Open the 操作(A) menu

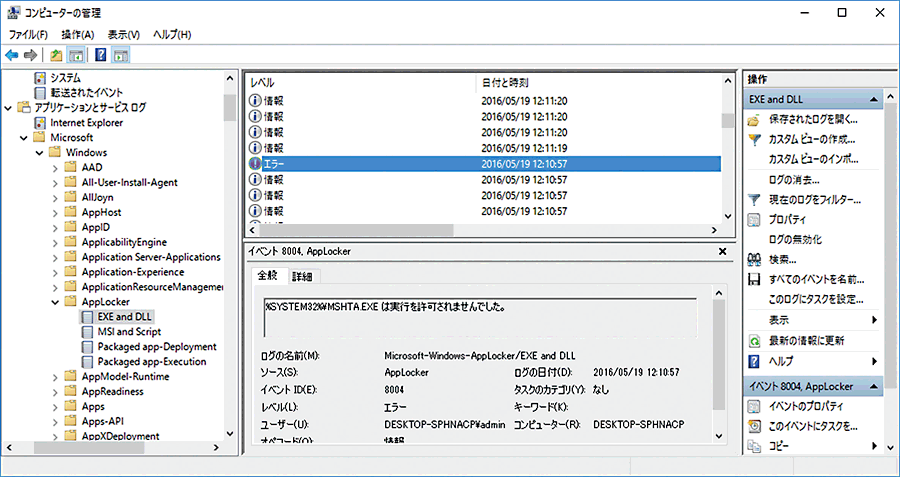click(77, 35)
